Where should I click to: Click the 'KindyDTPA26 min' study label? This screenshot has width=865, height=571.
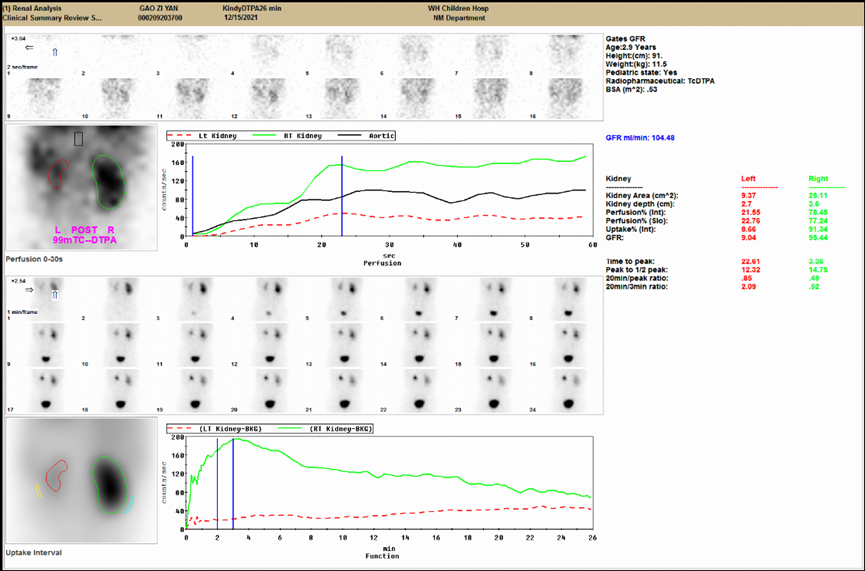click(x=252, y=9)
